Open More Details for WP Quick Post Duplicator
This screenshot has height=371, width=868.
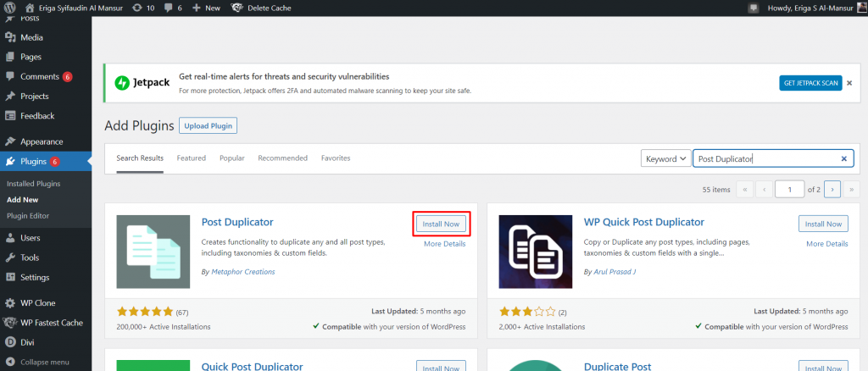[x=826, y=244]
